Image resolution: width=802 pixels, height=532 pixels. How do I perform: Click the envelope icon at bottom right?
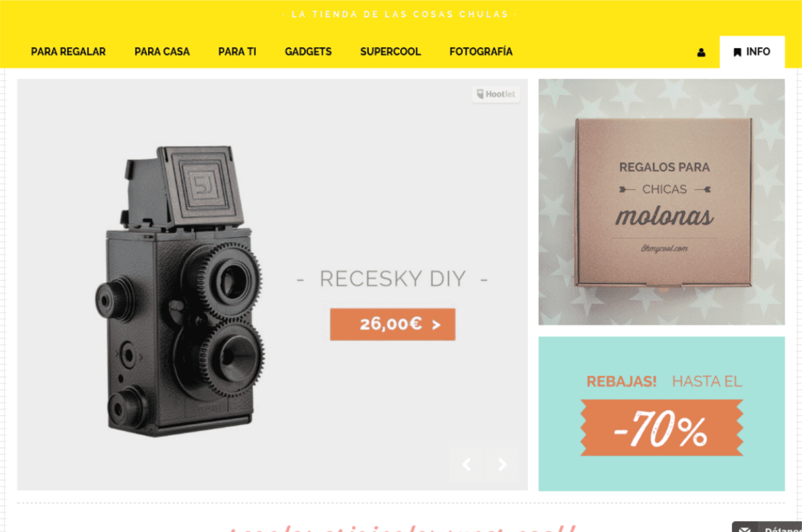click(745, 529)
